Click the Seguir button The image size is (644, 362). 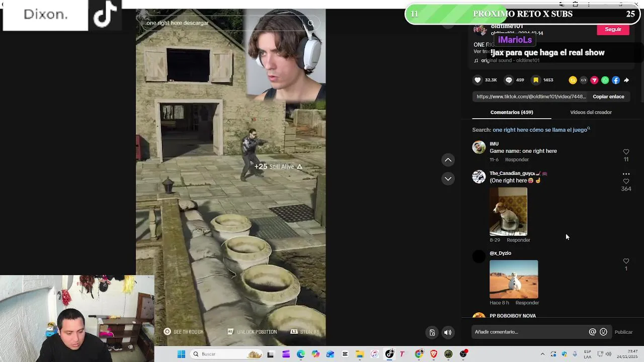[x=613, y=30]
